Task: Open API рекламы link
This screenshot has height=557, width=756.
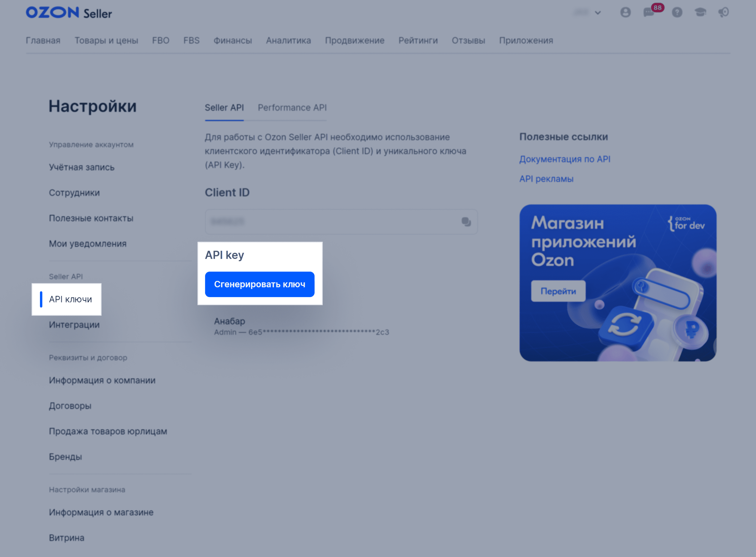Action: [x=546, y=179]
